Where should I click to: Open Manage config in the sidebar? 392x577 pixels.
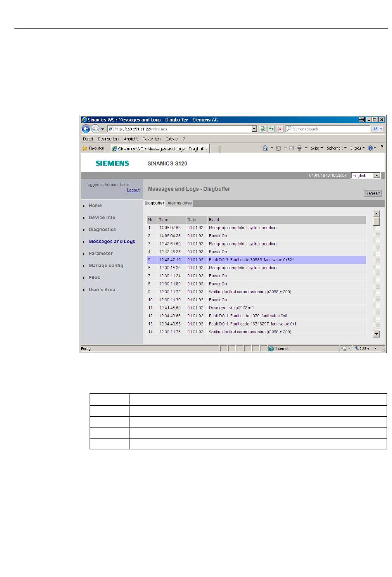click(106, 266)
